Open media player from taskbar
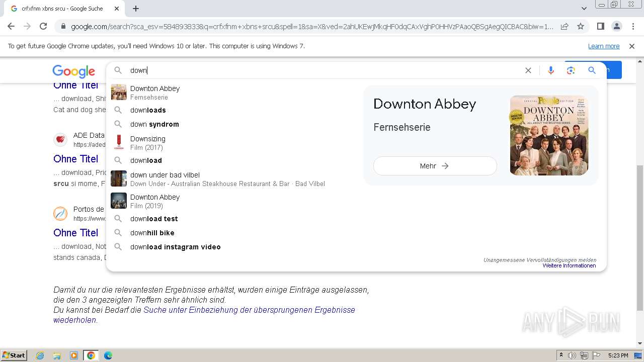This screenshot has width=644, height=362. coord(74,355)
